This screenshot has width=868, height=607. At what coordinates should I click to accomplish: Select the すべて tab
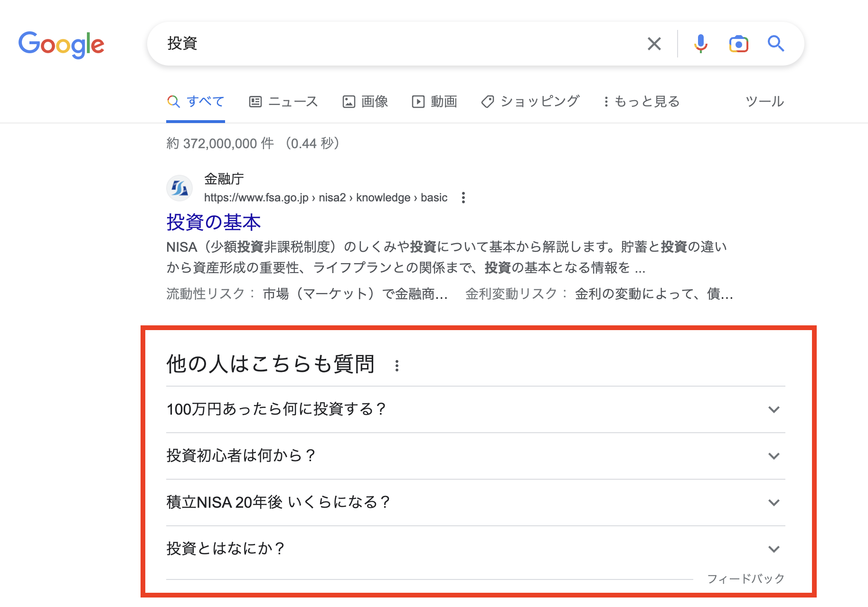click(x=196, y=101)
